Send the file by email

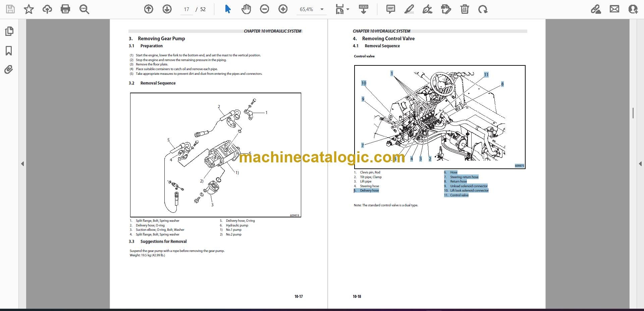pos(614,9)
